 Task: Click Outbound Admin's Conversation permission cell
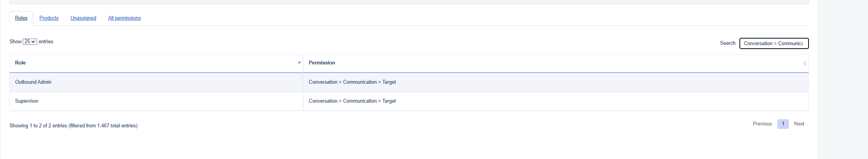[x=352, y=82]
